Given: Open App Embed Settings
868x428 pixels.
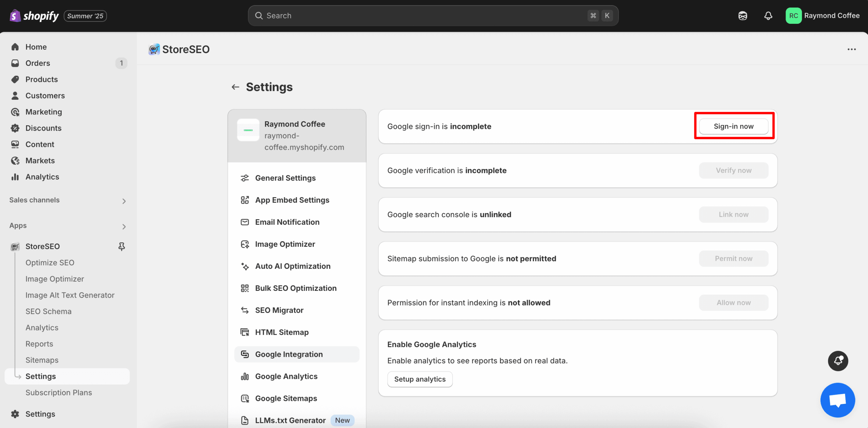Looking at the screenshot, I should (x=297, y=200).
